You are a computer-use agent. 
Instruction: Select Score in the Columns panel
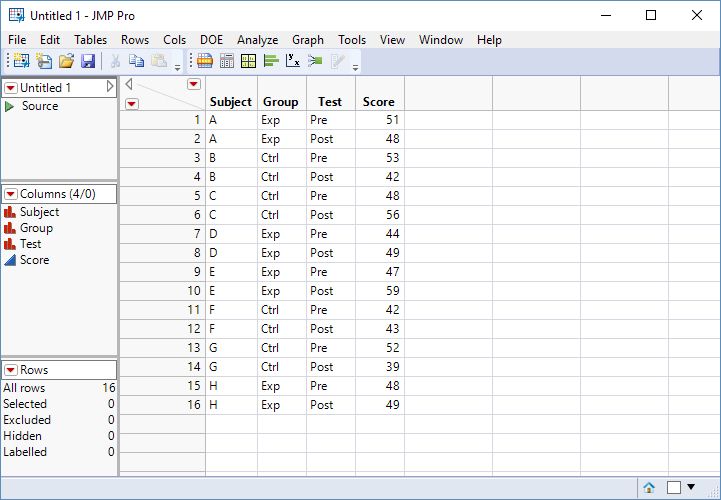pos(34,260)
